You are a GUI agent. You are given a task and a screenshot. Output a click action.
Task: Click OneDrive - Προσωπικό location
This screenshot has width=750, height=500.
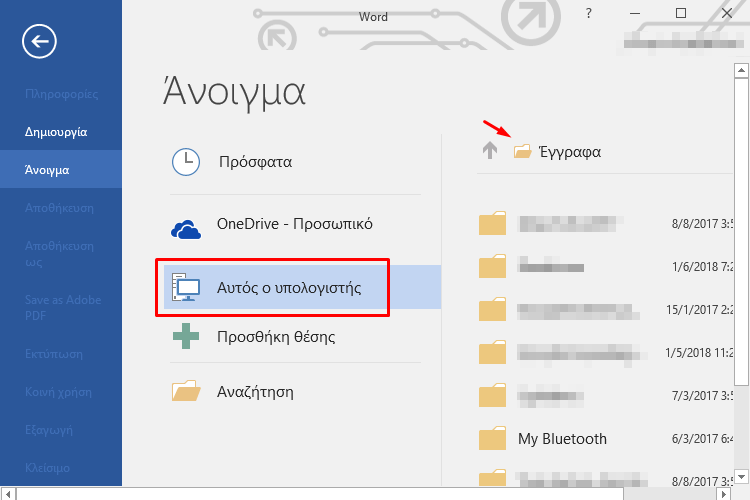pyautogui.click(x=294, y=224)
